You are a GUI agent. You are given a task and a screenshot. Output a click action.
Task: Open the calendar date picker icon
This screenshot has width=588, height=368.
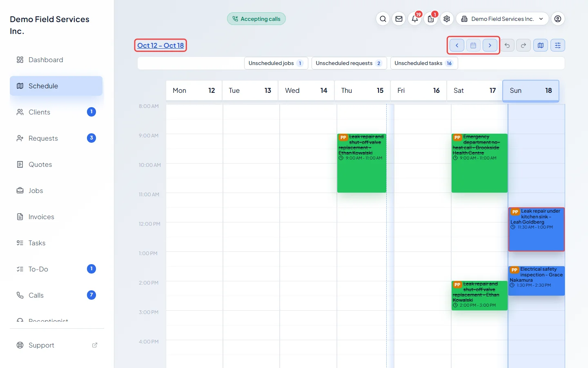[473, 45]
